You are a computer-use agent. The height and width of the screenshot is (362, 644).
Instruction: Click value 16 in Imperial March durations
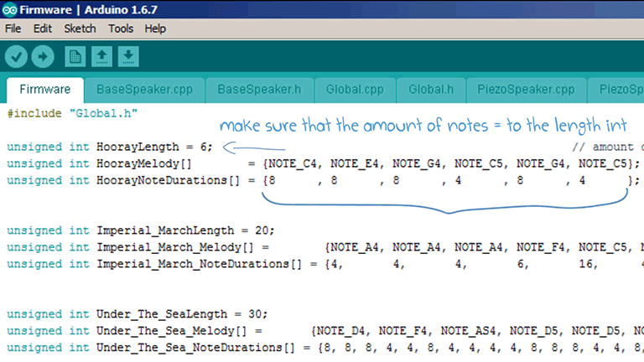[x=585, y=264]
